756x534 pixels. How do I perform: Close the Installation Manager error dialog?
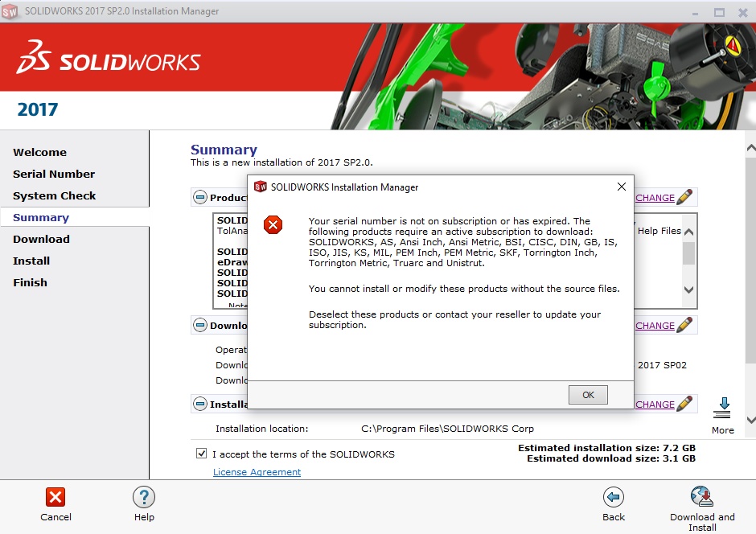click(622, 187)
